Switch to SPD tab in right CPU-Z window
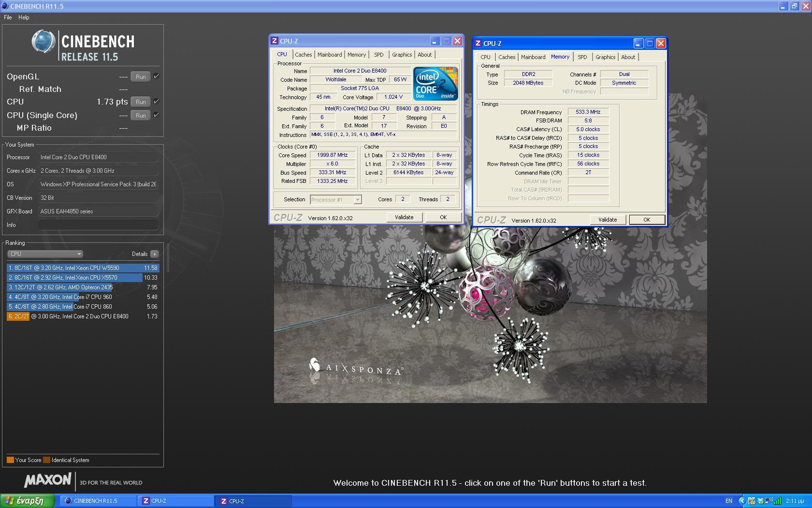 click(x=582, y=57)
